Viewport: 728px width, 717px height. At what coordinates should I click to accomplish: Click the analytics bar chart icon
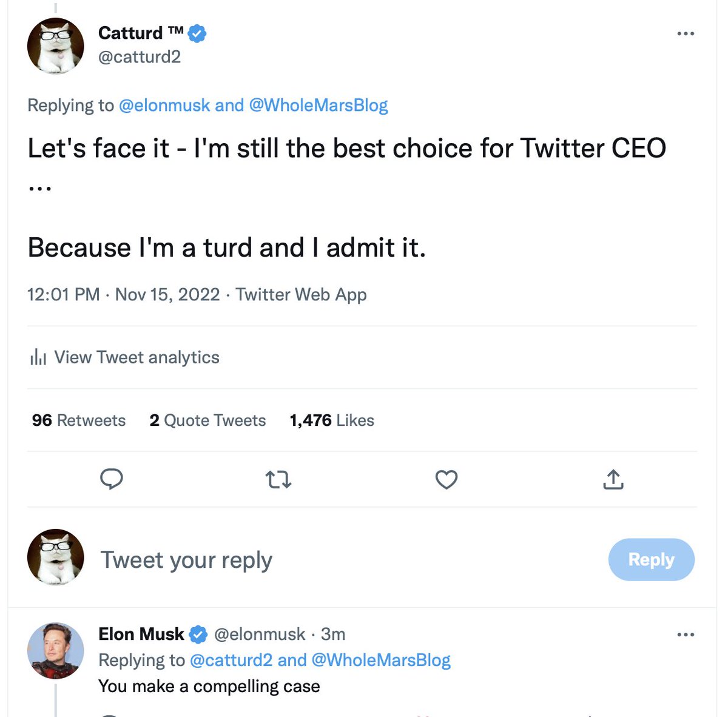click(x=38, y=357)
